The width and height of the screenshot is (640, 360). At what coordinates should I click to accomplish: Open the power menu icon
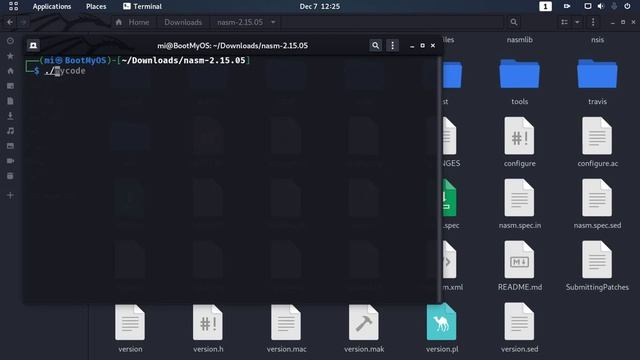click(627, 7)
